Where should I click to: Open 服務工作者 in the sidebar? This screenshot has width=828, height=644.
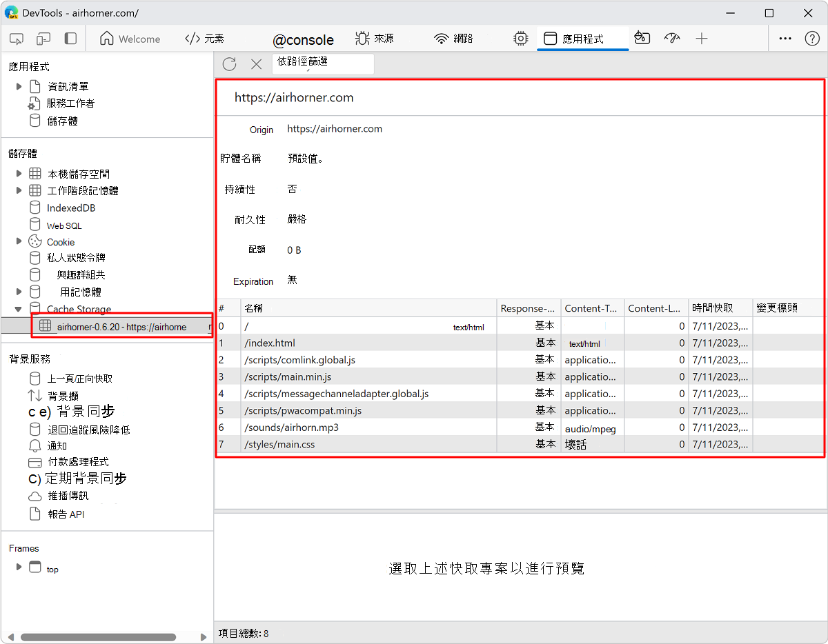tap(70, 103)
